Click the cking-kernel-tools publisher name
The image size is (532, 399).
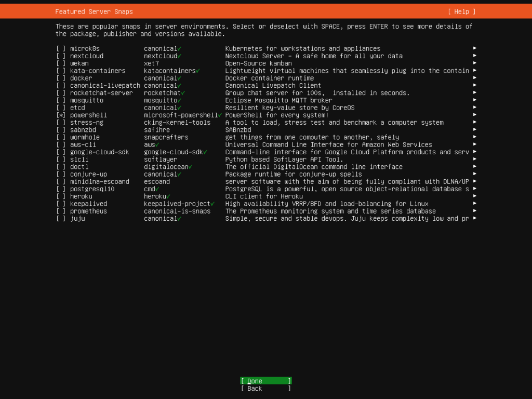pos(177,123)
